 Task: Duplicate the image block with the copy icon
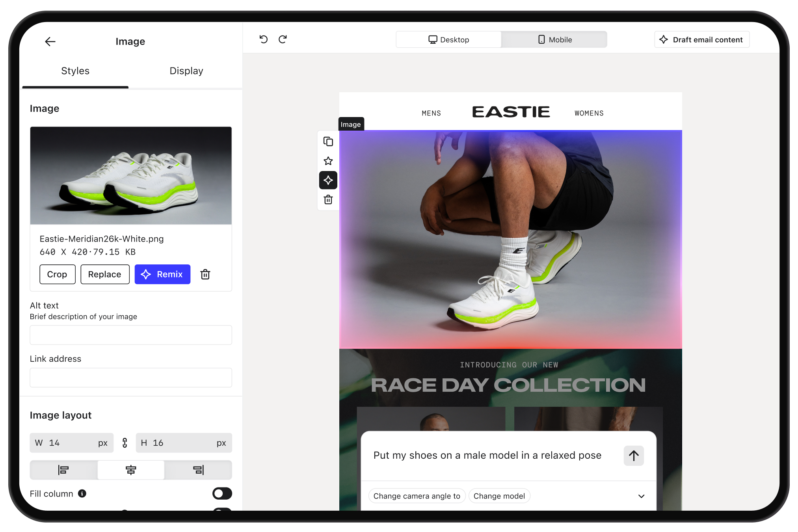pos(328,141)
